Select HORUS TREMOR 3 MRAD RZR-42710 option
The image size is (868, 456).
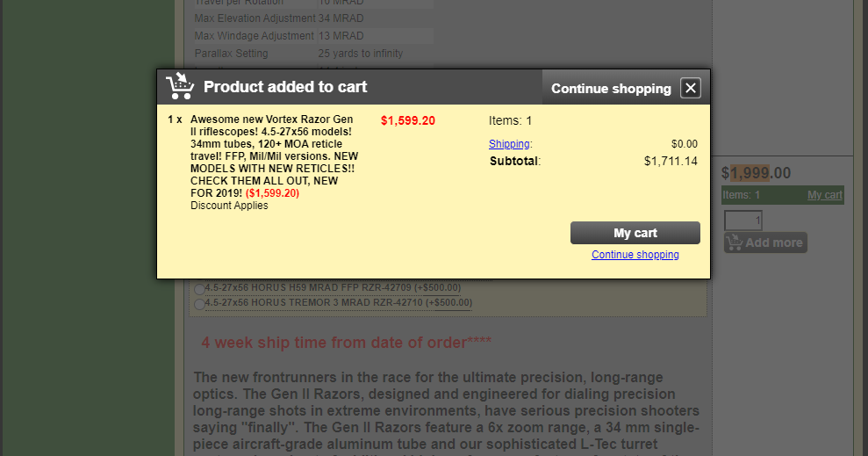(199, 304)
